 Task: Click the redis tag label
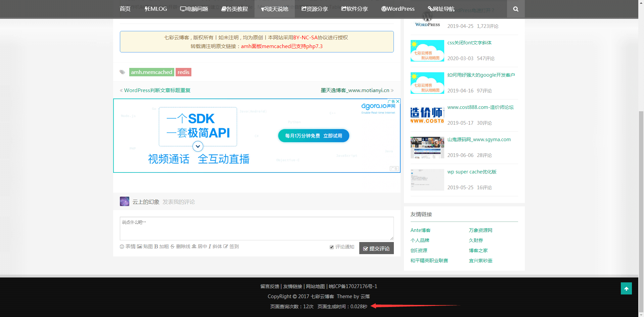183,72
